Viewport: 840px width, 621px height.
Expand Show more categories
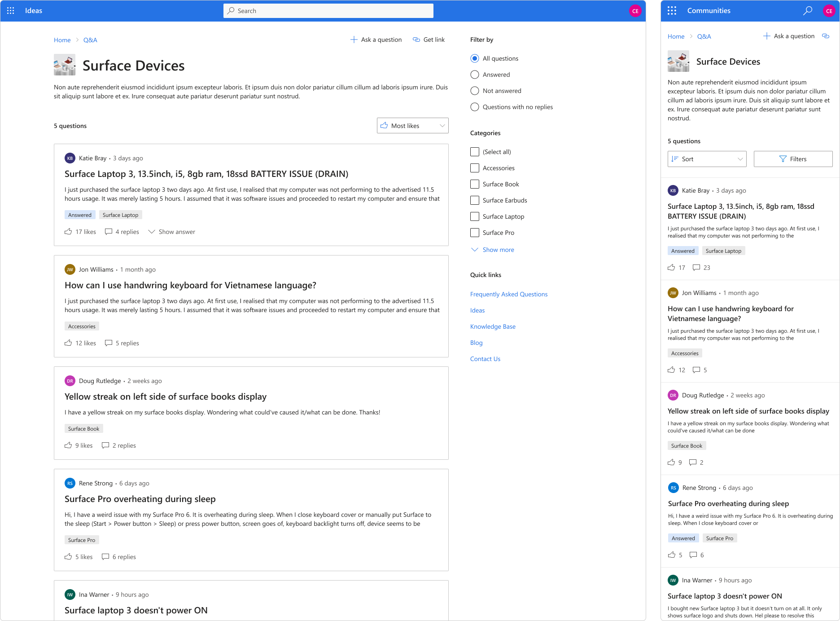tap(492, 250)
